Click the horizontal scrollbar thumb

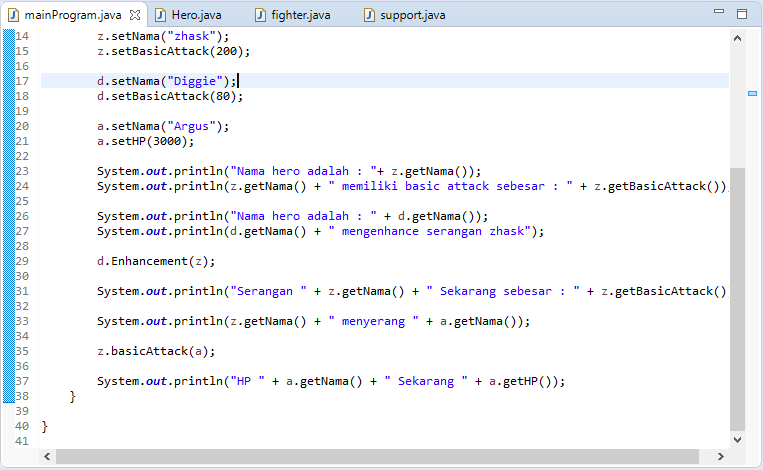click(x=378, y=456)
